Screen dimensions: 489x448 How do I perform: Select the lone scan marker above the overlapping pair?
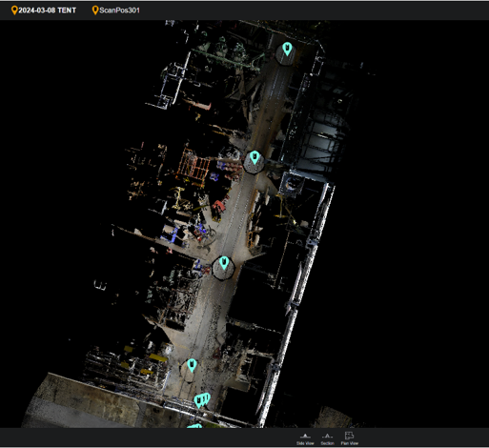[x=192, y=366]
